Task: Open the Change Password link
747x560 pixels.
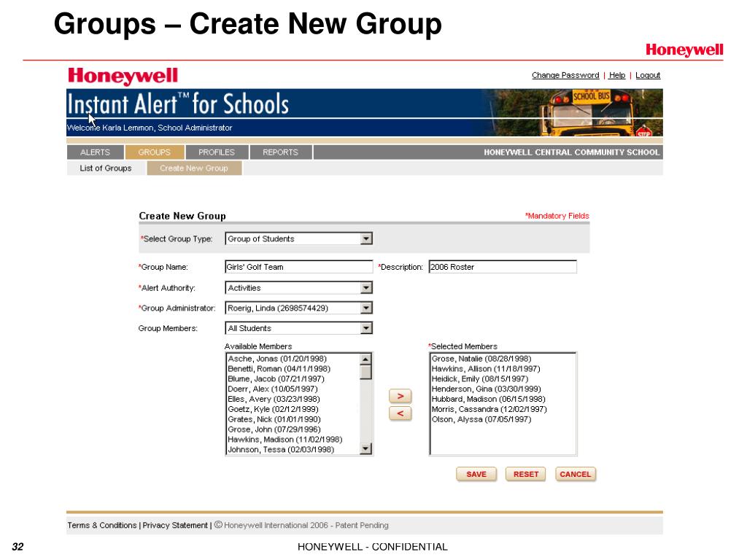Action: (x=565, y=75)
